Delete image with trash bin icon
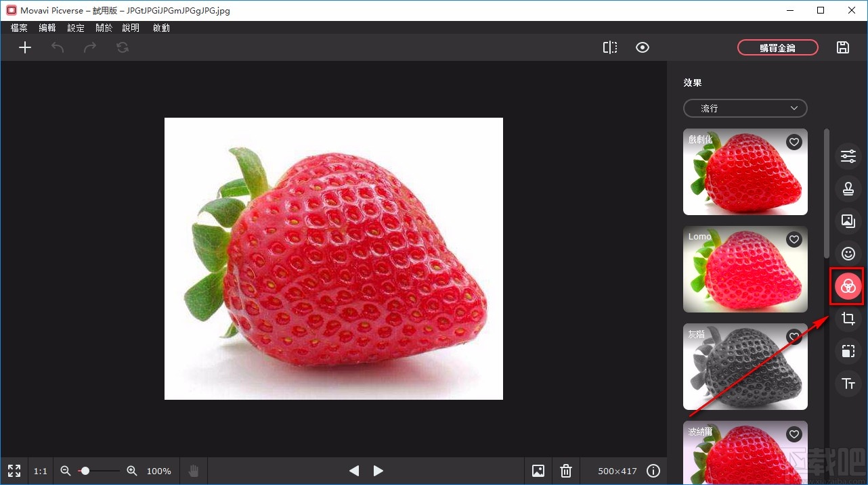868x485 pixels. point(566,471)
